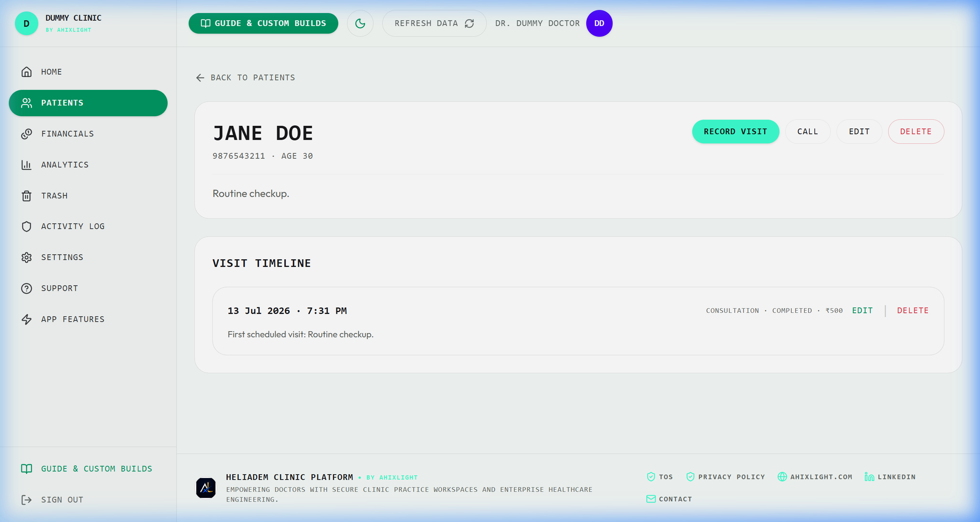Delete the Jane Doe patient record

coord(916,132)
